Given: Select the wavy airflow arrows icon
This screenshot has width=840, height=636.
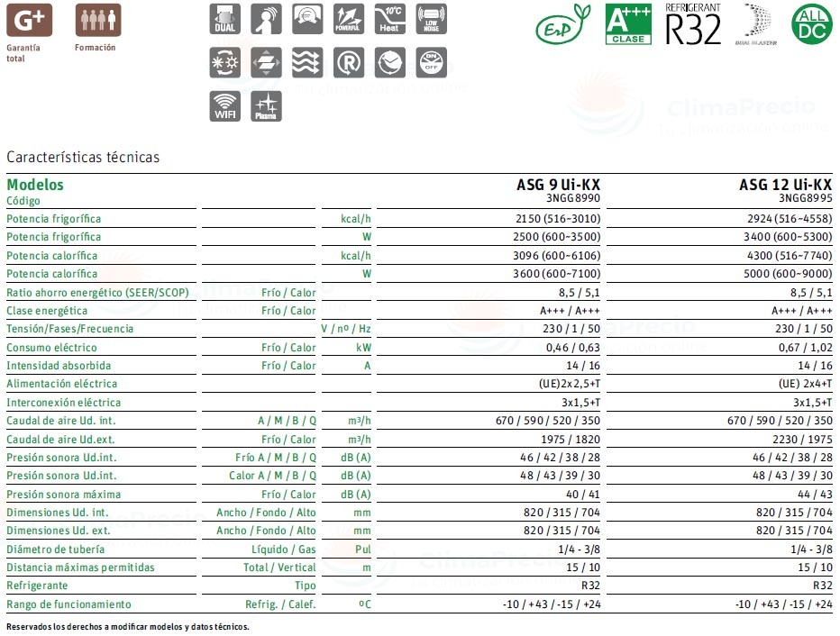Looking at the screenshot, I should [307, 63].
